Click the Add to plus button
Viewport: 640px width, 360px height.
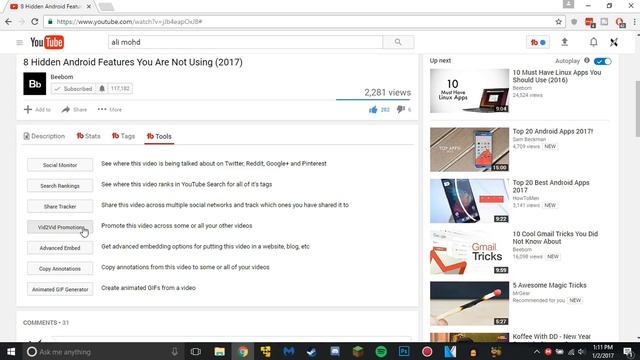pos(37,109)
